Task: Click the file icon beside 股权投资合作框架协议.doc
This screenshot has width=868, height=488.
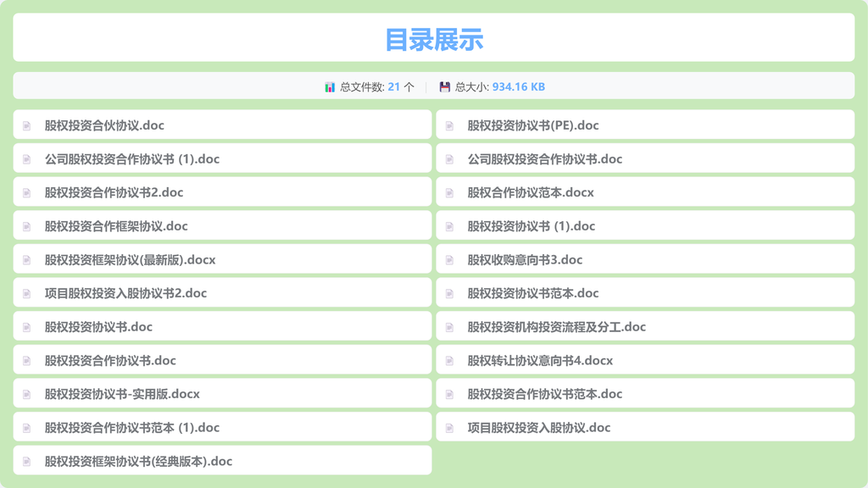Action: pos(26,226)
